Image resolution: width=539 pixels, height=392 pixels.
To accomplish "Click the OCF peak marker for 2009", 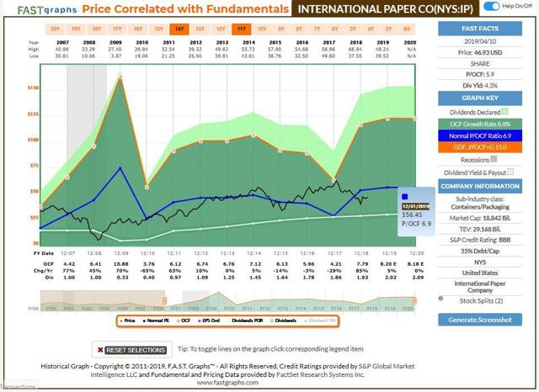I will tap(120, 77).
